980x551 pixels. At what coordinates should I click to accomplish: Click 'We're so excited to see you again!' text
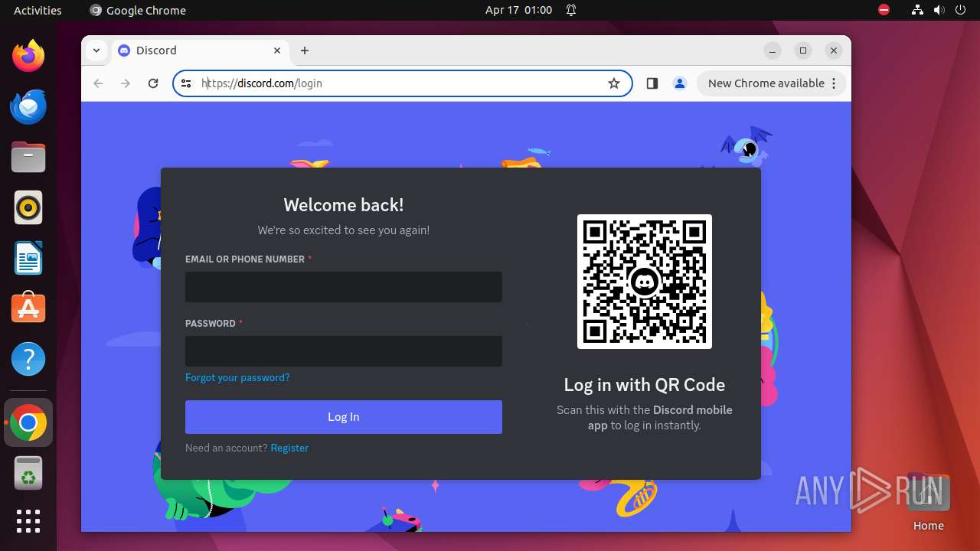click(344, 230)
